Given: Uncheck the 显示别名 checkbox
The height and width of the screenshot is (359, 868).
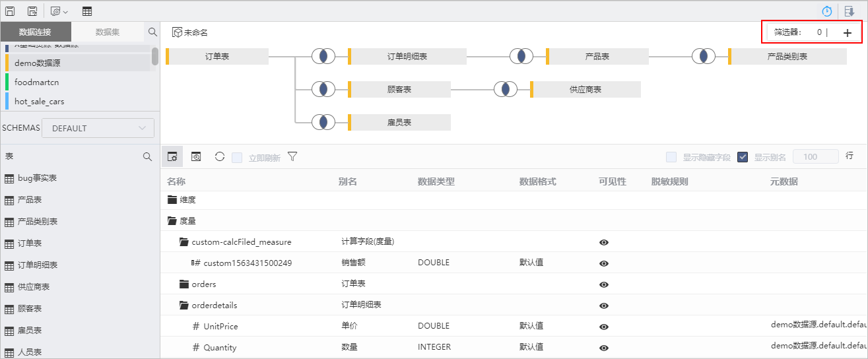Looking at the screenshot, I should coord(743,157).
